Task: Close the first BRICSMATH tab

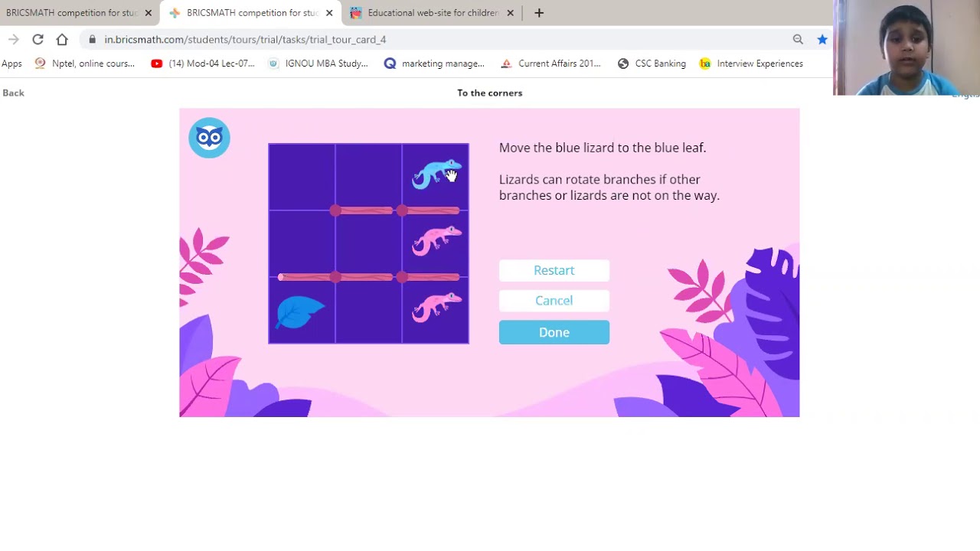Action: pyautogui.click(x=149, y=13)
